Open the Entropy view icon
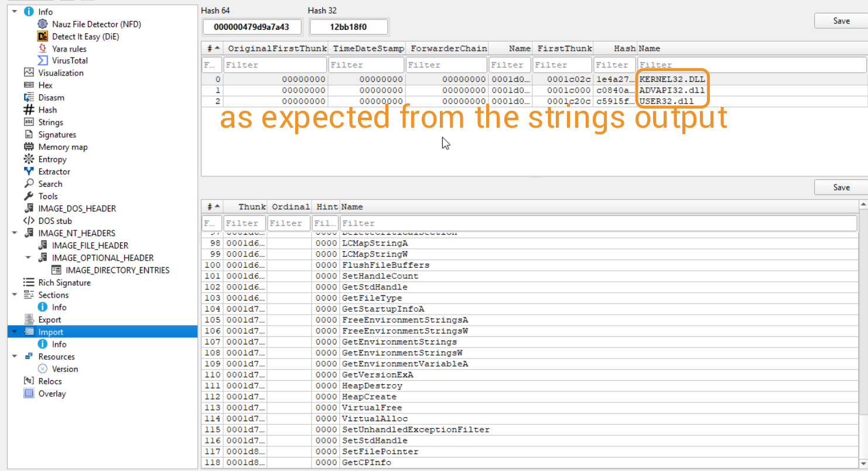Screen dimensions: 868x471 [29, 159]
